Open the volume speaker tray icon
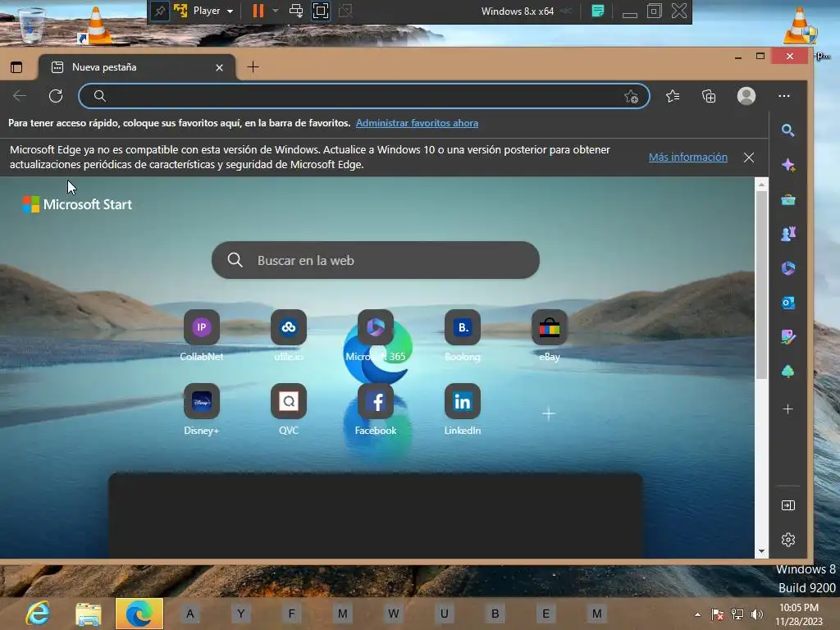The image size is (840, 630). [x=757, y=614]
